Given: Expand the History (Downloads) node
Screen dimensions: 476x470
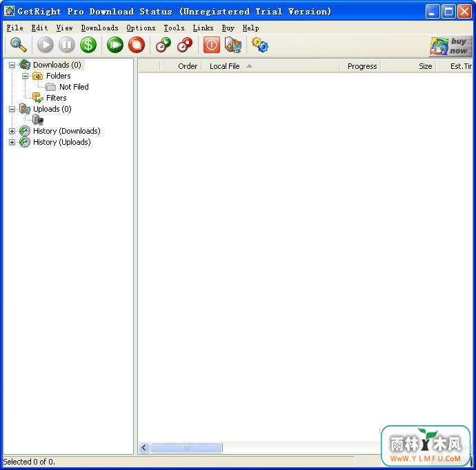Looking at the screenshot, I should [x=12, y=132].
